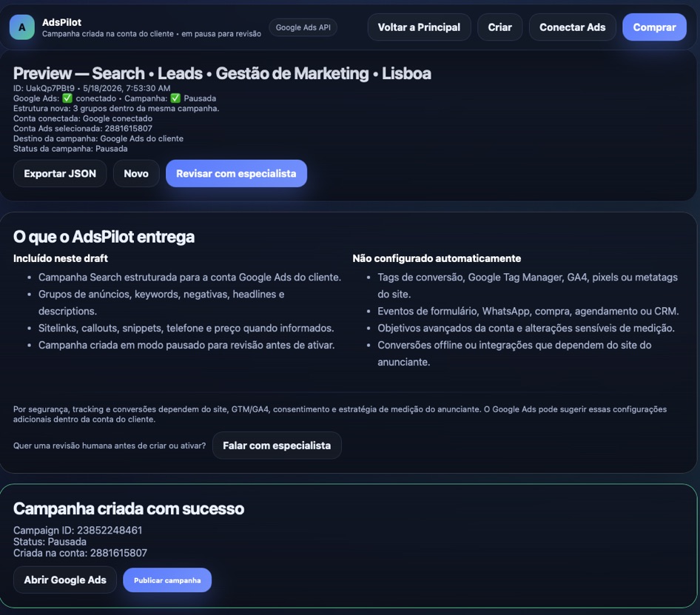Image resolution: width=700 pixels, height=615 pixels.
Task: Export the campaign via Exportar JSON
Action: [60, 173]
